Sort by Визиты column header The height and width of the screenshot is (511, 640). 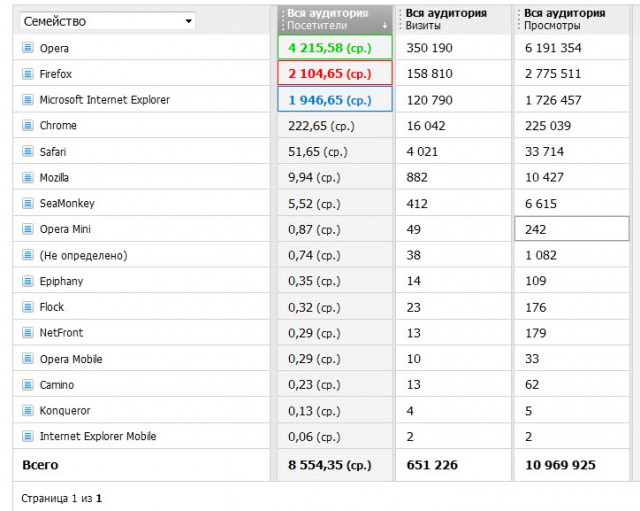point(453,19)
